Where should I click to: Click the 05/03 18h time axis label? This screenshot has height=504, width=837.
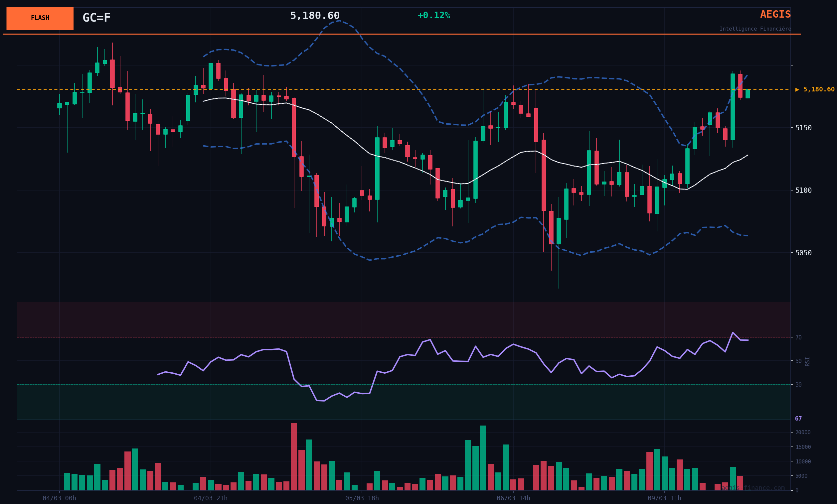click(362, 498)
